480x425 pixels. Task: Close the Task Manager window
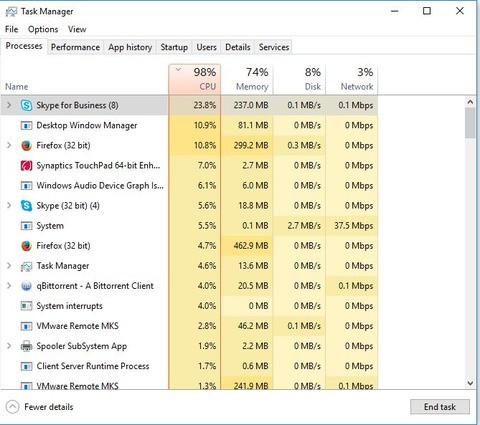(460, 11)
